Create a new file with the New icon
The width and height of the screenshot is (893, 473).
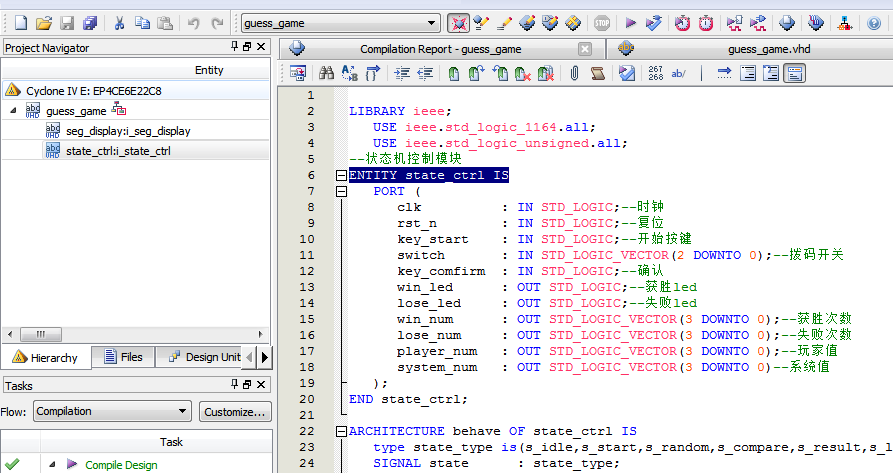pos(21,23)
